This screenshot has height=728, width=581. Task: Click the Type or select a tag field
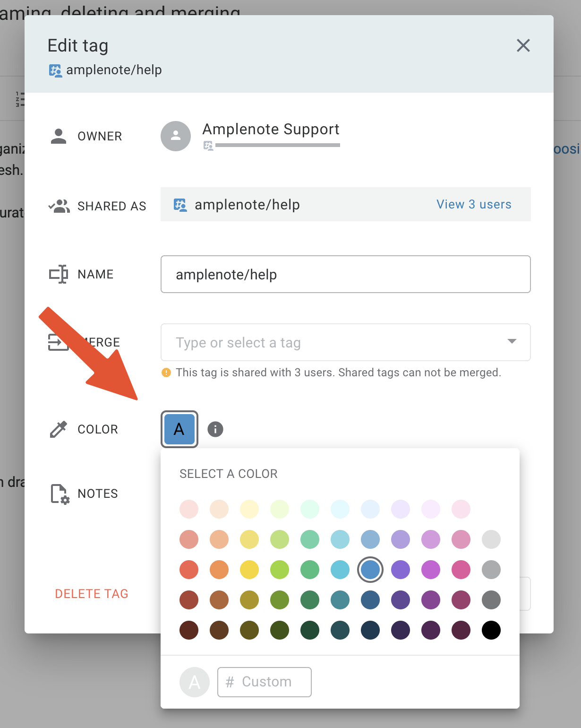tap(346, 342)
